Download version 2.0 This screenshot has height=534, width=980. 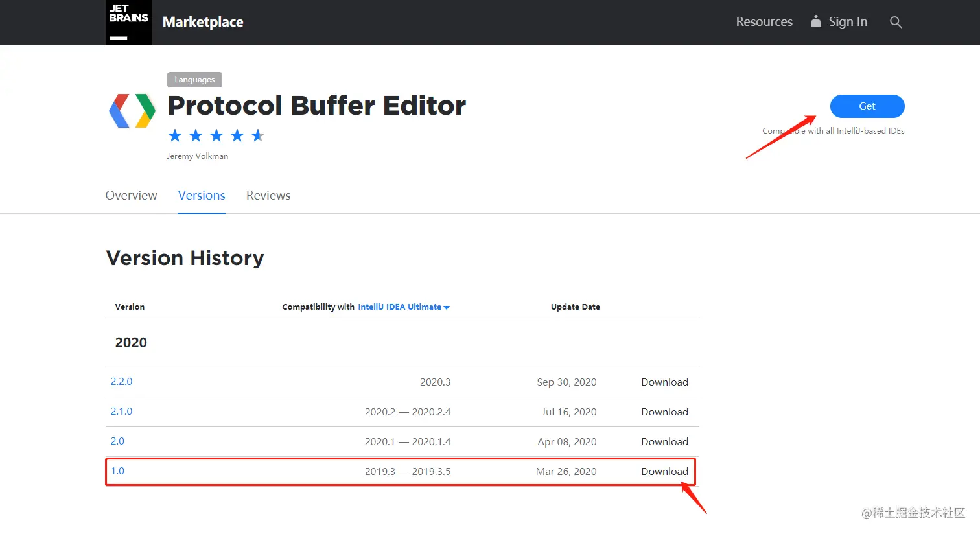pos(664,442)
